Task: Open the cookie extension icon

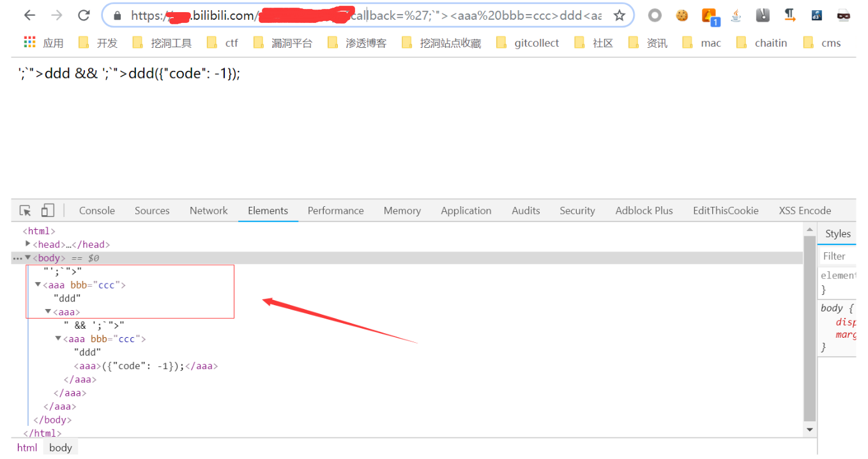Action: pos(682,15)
